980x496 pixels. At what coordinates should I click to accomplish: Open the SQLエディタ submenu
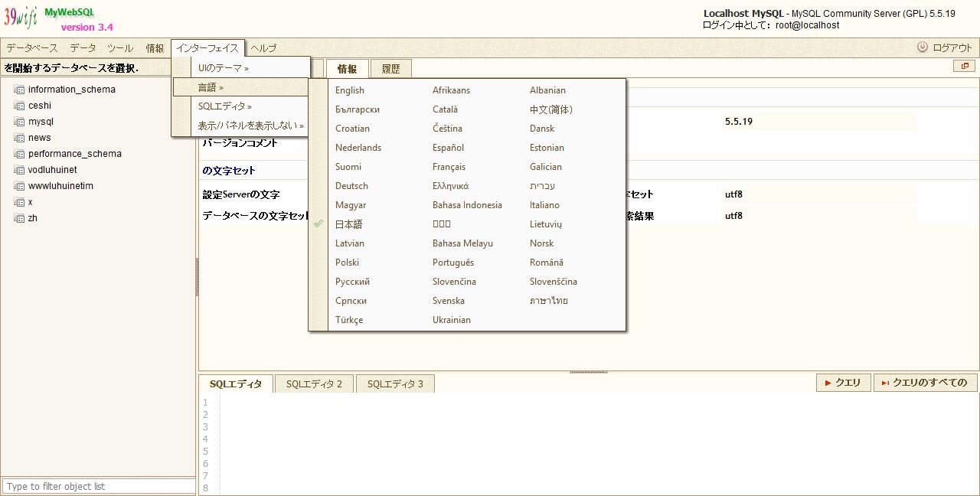point(240,106)
